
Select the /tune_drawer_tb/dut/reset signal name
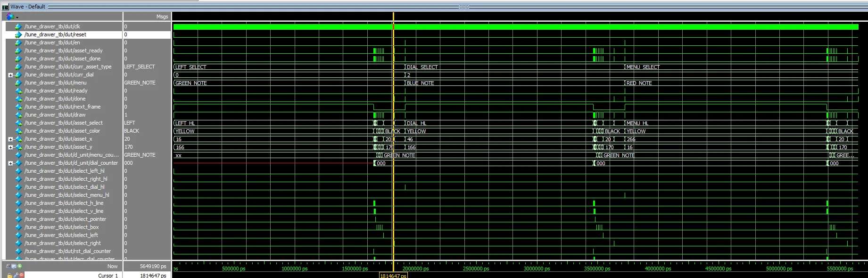pos(55,34)
